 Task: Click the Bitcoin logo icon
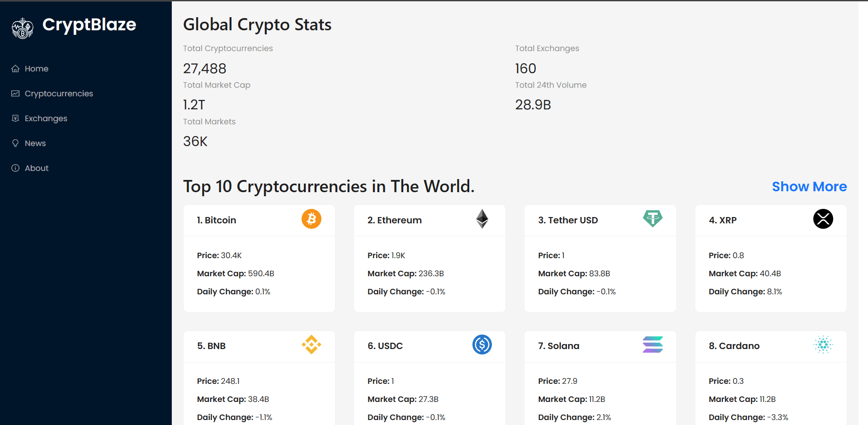click(x=311, y=219)
